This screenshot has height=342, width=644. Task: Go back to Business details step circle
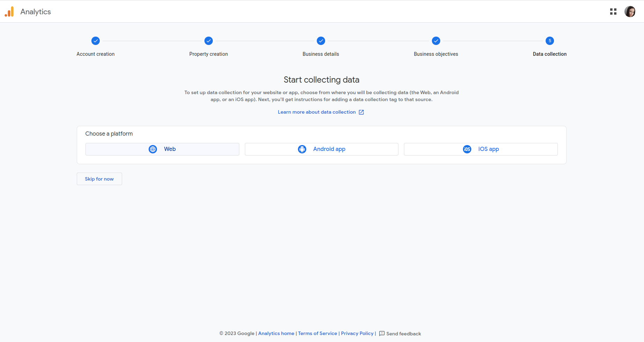click(x=321, y=41)
